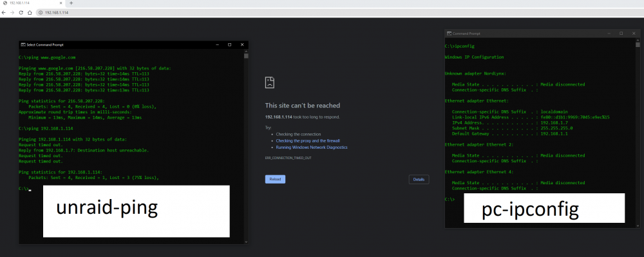This screenshot has width=644, height=257.
Task: Click the IPv4 Address 192.168.1.7 line
Action: [x=509, y=123]
